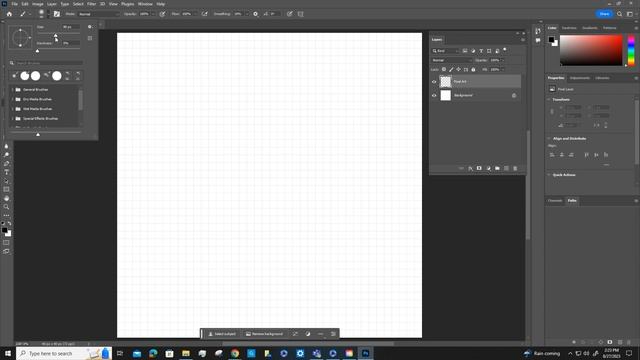Enable airbrush-style build-up icon

tap(204, 14)
